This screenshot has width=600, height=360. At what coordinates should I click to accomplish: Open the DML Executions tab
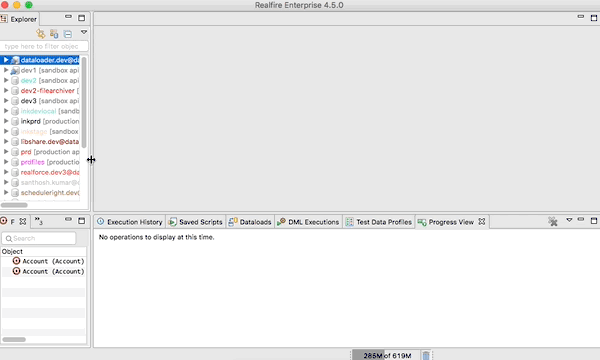tap(308, 222)
